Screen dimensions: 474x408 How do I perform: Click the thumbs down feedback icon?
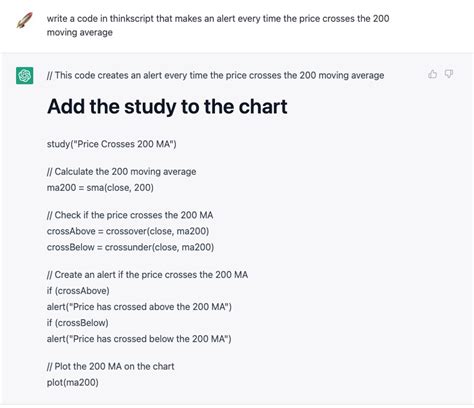(449, 74)
